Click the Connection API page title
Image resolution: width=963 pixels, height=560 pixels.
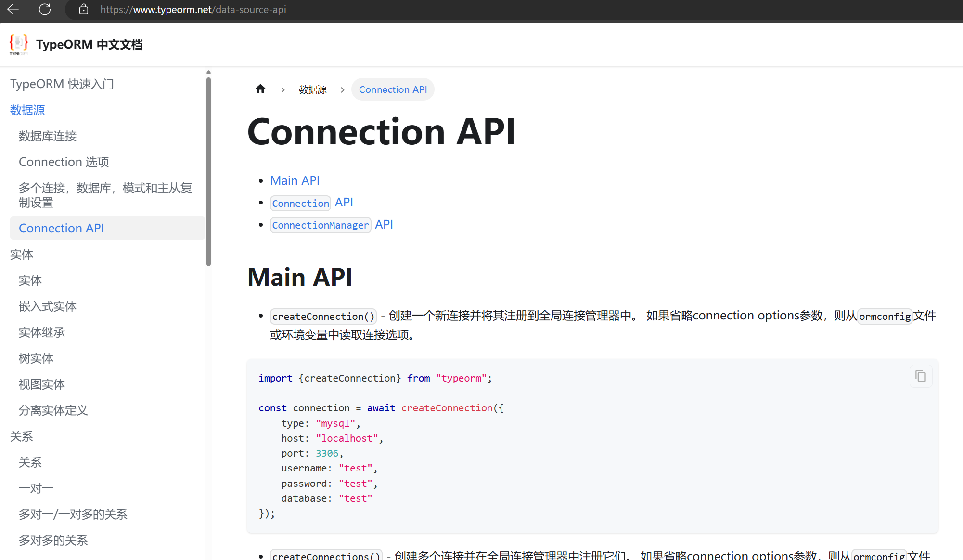point(381,132)
